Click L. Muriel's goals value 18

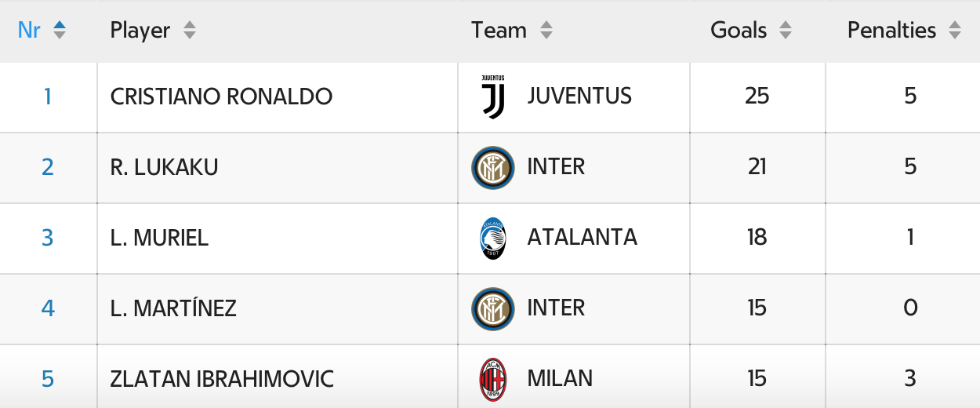click(x=757, y=238)
